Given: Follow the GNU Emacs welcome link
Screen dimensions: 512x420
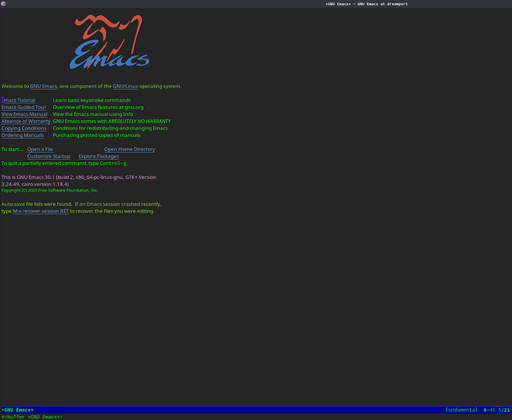Looking at the screenshot, I should click(44, 87).
